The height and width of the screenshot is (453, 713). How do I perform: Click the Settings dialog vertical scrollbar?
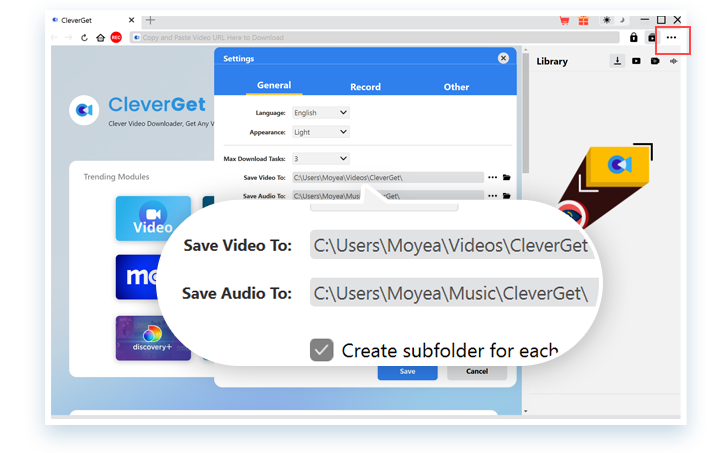pos(526,113)
